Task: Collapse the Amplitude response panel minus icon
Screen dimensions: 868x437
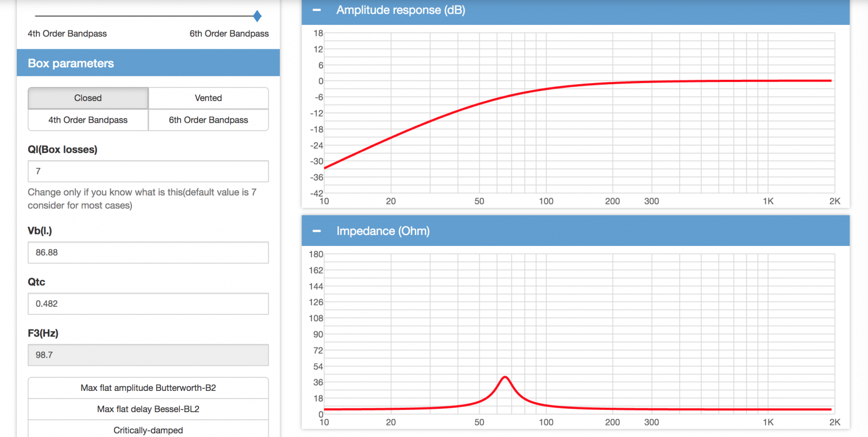Action: (x=317, y=10)
